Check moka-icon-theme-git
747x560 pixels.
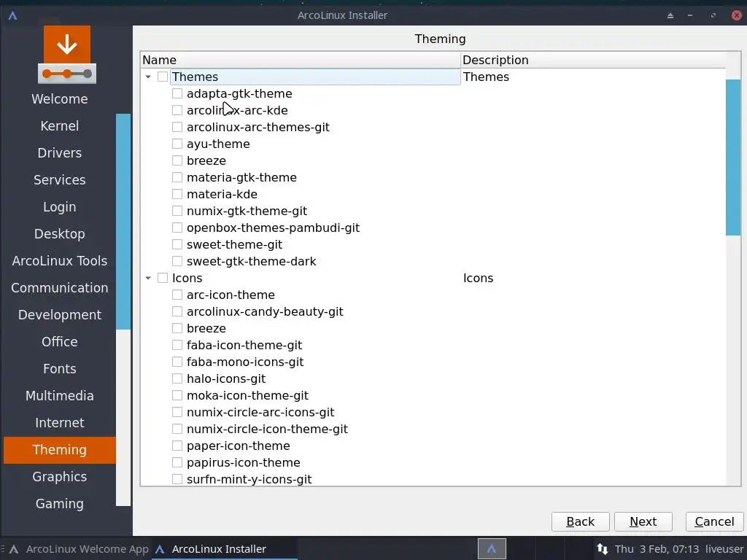click(x=177, y=395)
